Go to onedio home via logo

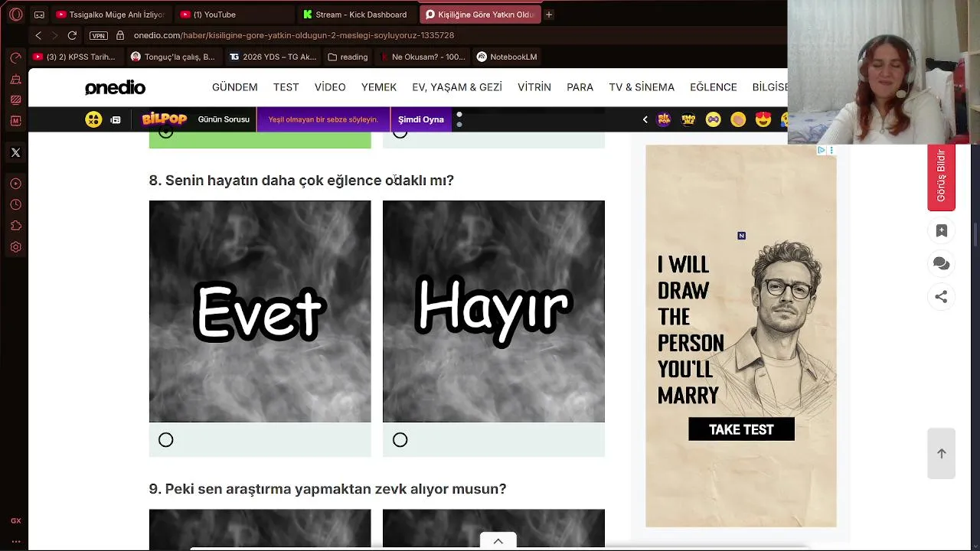[115, 88]
